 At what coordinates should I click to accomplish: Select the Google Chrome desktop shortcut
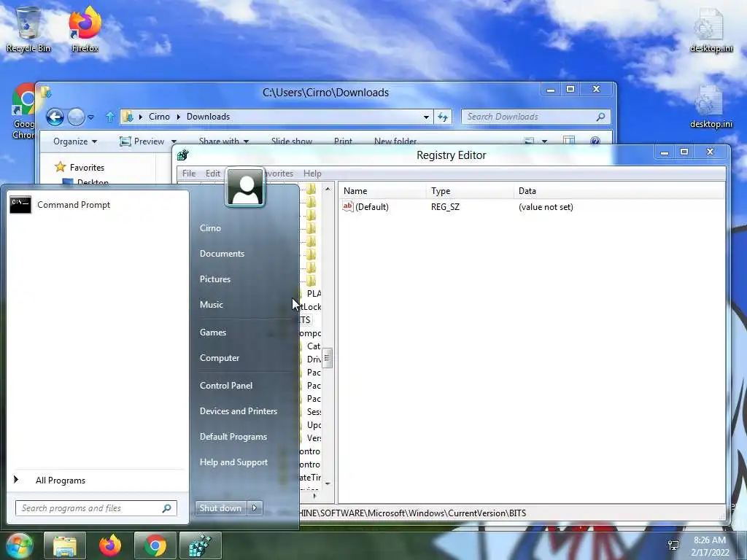click(24, 111)
